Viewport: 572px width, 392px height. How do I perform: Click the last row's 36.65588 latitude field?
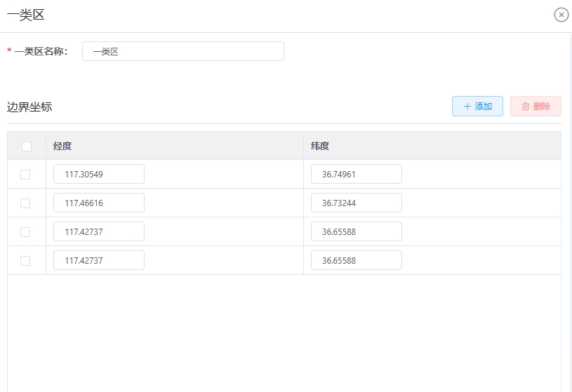point(357,260)
